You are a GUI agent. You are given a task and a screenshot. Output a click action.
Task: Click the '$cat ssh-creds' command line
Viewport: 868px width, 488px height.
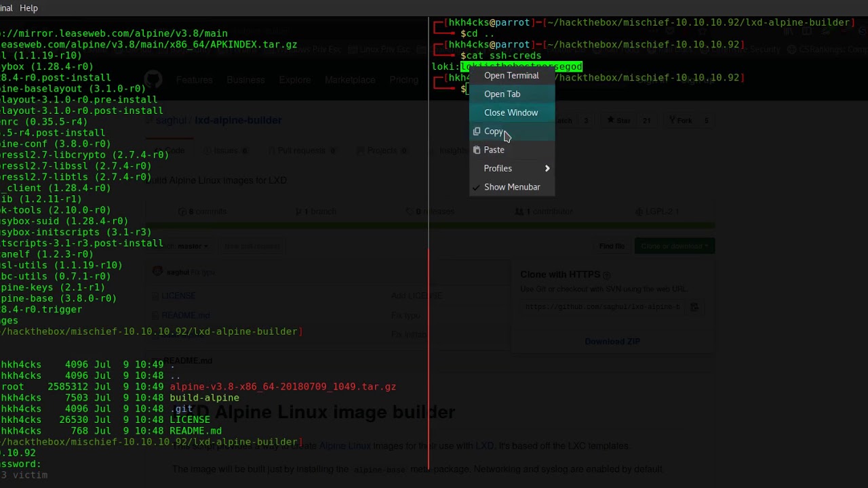click(x=500, y=56)
